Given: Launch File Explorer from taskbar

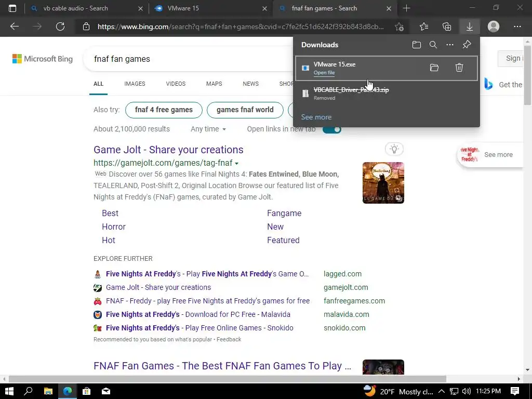Looking at the screenshot, I should point(48,391).
